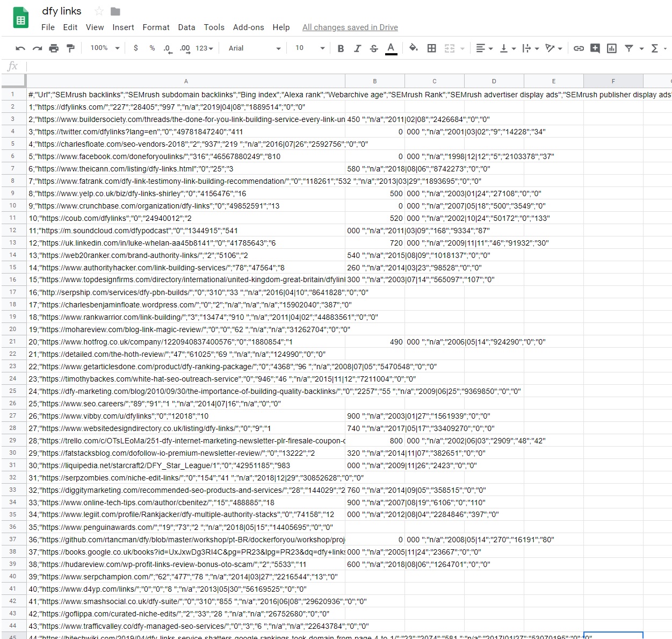Viewport: 672px width, 639px height.
Task: Star the dfy links document
Action: click(x=99, y=11)
